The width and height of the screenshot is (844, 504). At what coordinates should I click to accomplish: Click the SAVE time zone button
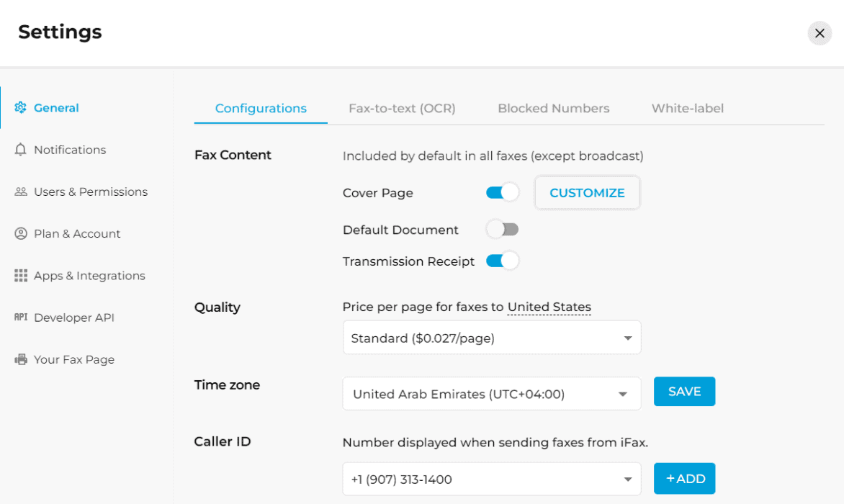click(684, 392)
